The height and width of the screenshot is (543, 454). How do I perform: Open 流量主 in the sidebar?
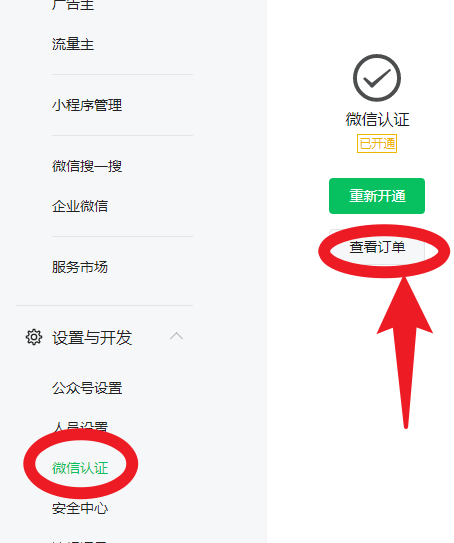(x=73, y=44)
